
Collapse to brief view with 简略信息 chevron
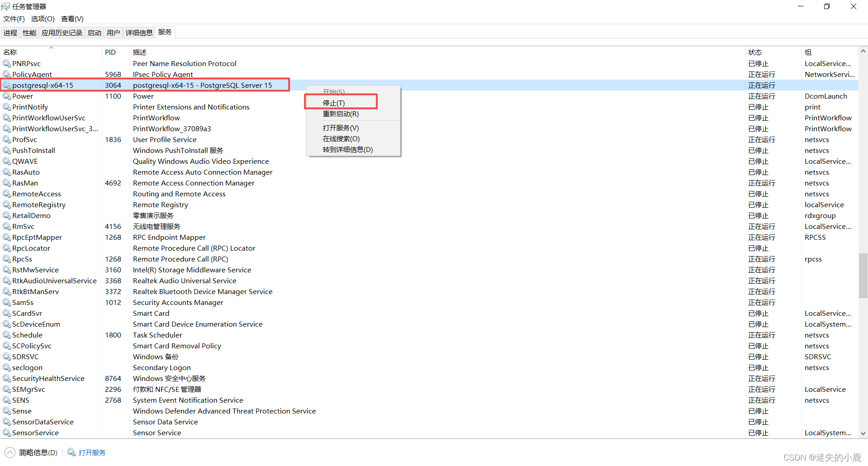(x=10, y=452)
